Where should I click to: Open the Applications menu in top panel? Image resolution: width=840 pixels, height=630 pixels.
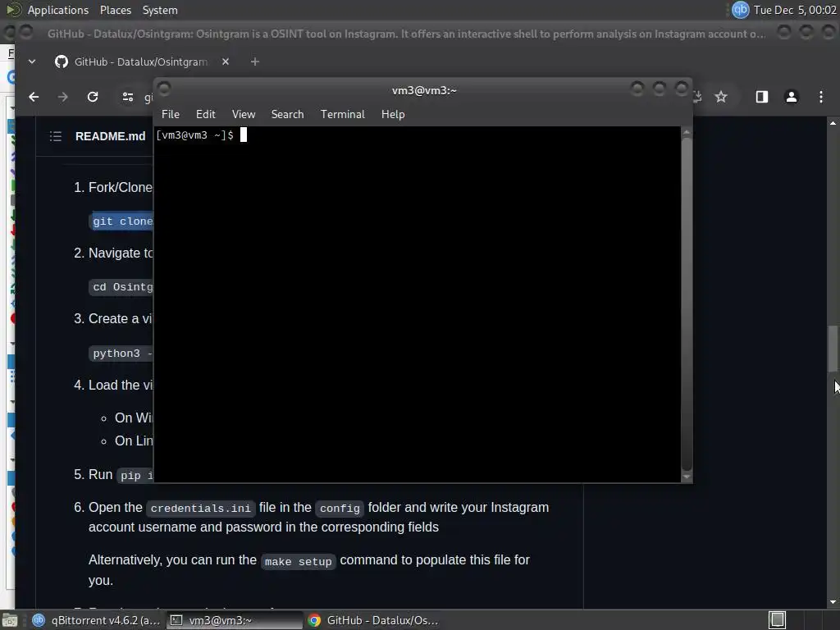(x=58, y=10)
